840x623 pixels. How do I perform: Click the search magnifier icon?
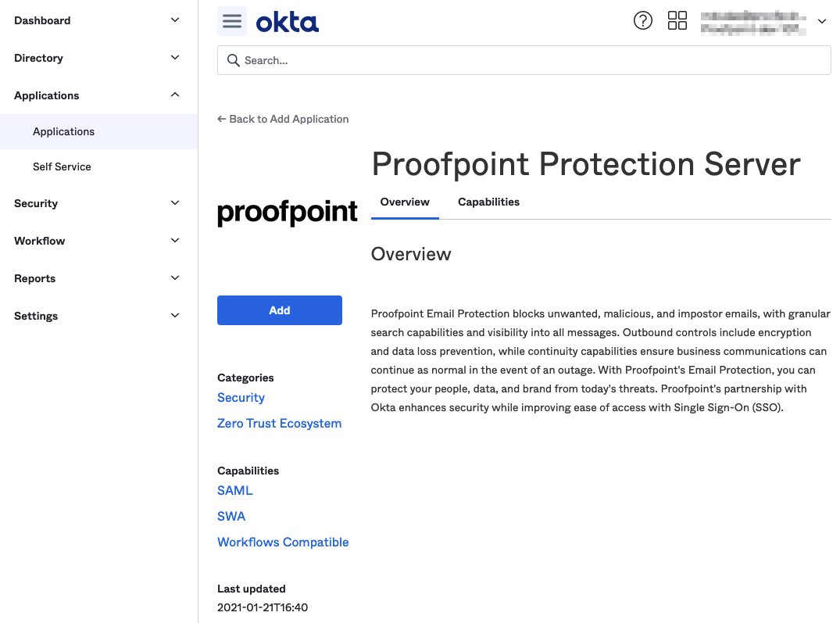click(x=234, y=59)
